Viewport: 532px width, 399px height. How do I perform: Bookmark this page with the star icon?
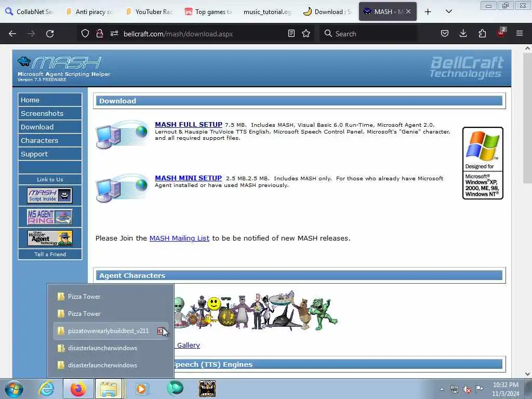[306, 33]
